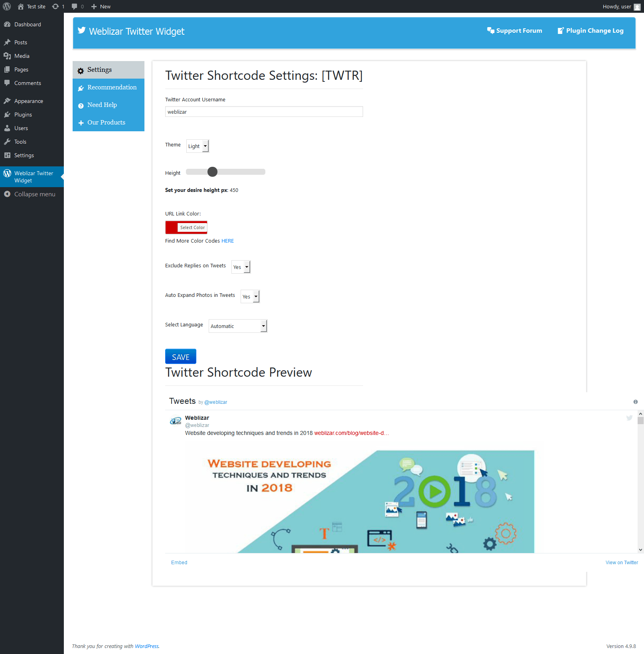Click the SAVE button

coord(181,356)
